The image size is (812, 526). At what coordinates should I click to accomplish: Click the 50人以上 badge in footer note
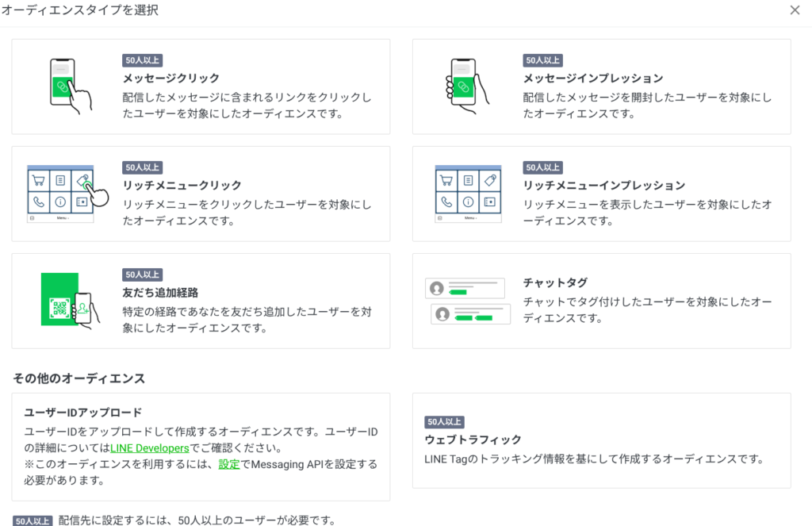tap(33, 521)
